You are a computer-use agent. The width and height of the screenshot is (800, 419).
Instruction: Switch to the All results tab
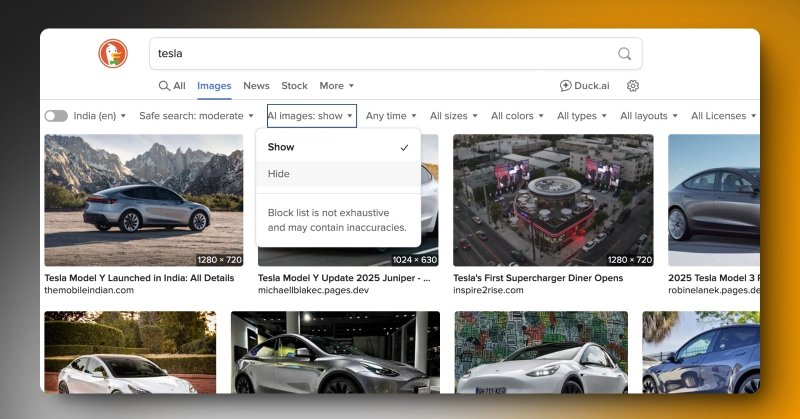point(172,86)
